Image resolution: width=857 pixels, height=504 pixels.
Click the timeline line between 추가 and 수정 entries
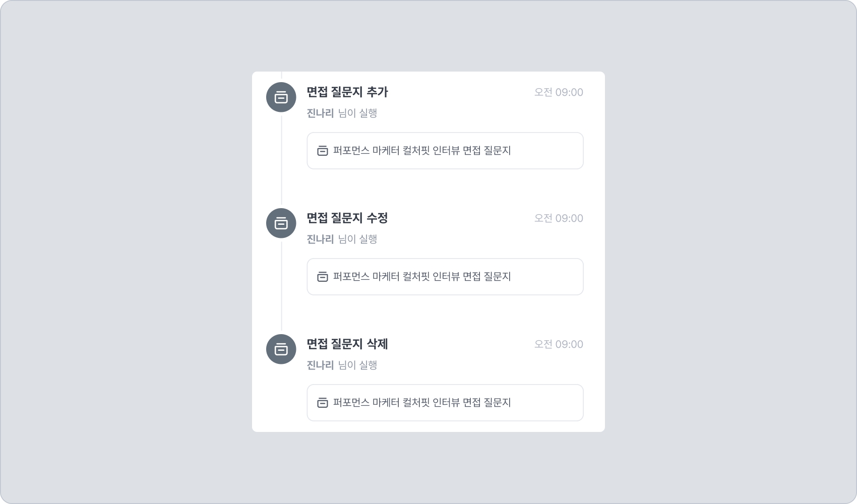[x=281, y=160]
